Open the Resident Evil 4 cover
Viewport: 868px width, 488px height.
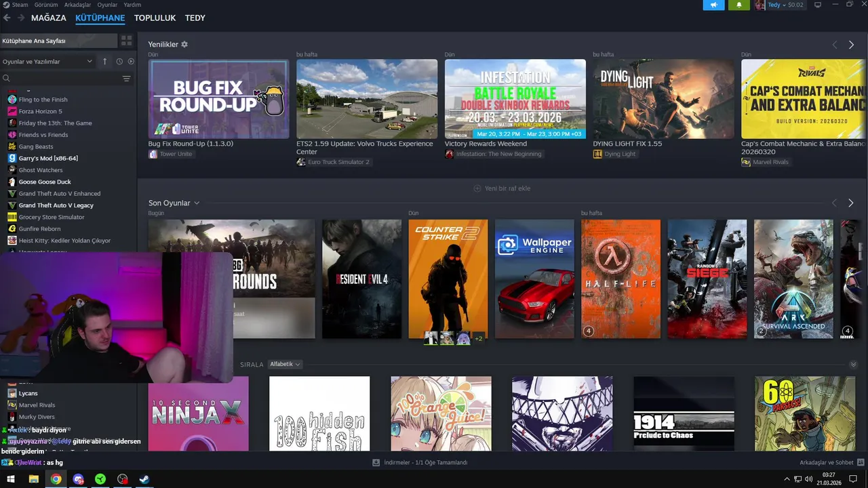[x=361, y=279]
